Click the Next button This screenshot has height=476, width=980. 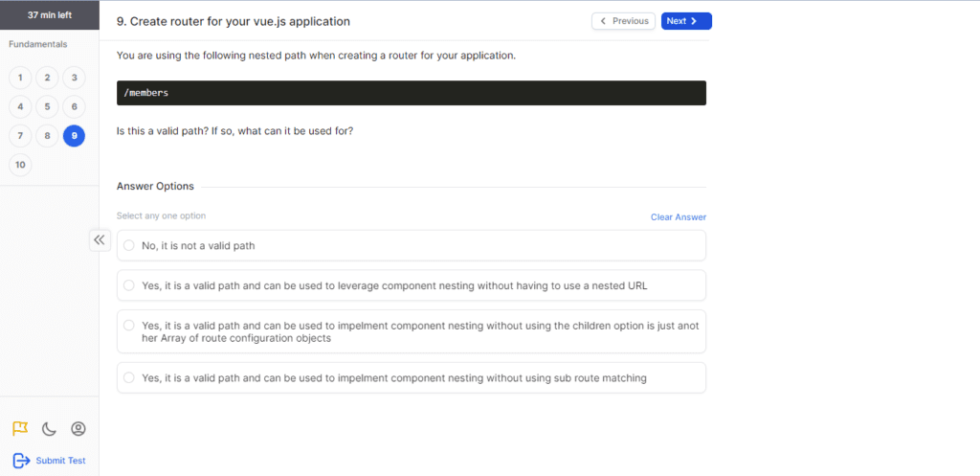click(686, 21)
